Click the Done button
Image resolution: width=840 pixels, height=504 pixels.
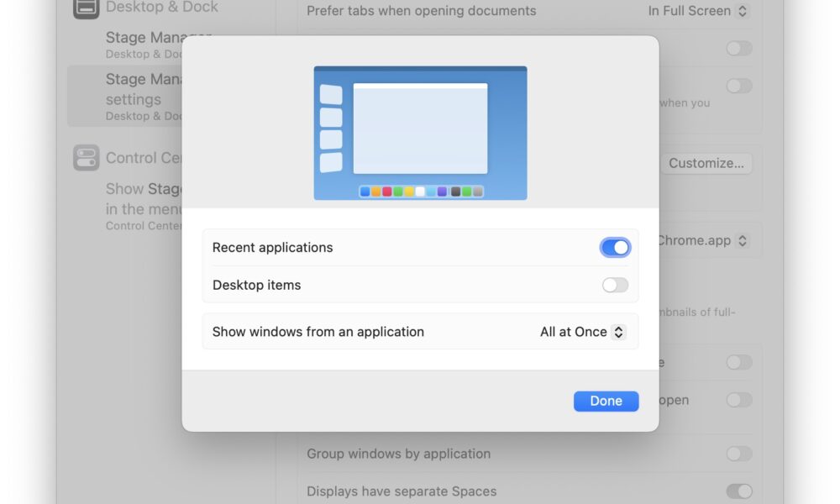click(x=606, y=402)
